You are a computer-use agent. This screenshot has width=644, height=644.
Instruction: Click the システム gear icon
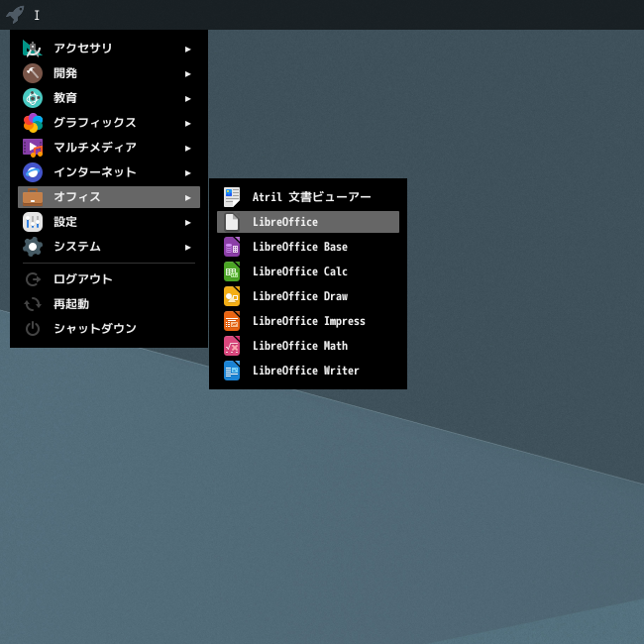point(33,247)
